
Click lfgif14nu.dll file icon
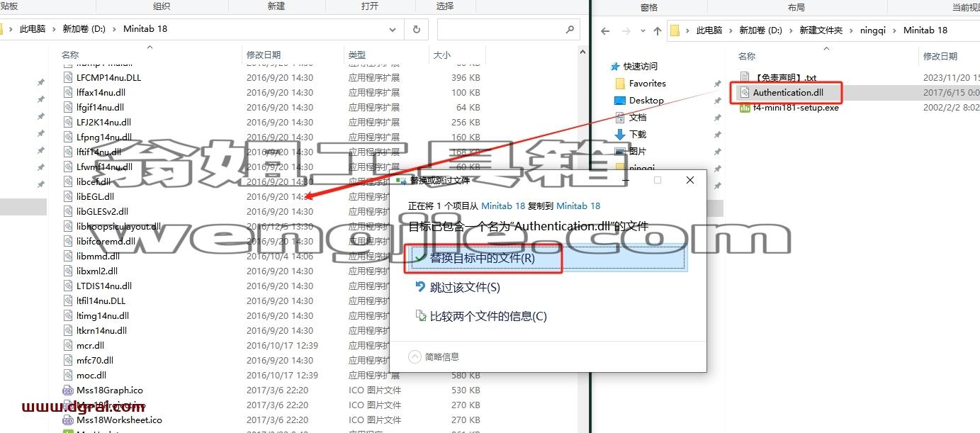68,107
